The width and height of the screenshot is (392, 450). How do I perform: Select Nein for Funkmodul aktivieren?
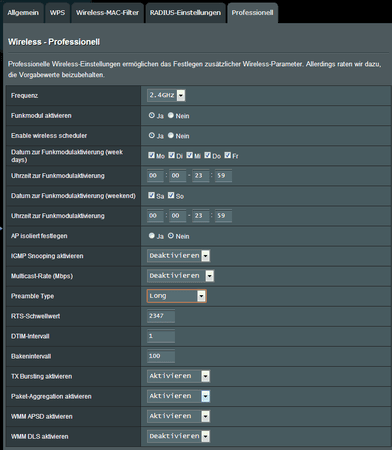[171, 115]
